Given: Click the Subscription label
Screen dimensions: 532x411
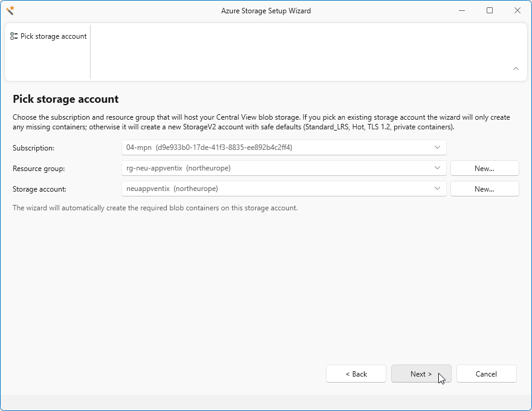Looking at the screenshot, I should point(33,148).
